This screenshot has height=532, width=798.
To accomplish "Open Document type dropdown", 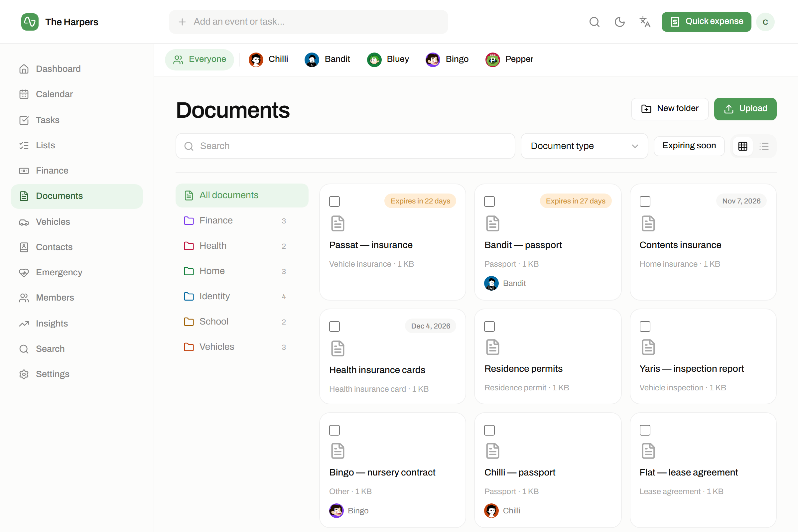I will point(584,146).
